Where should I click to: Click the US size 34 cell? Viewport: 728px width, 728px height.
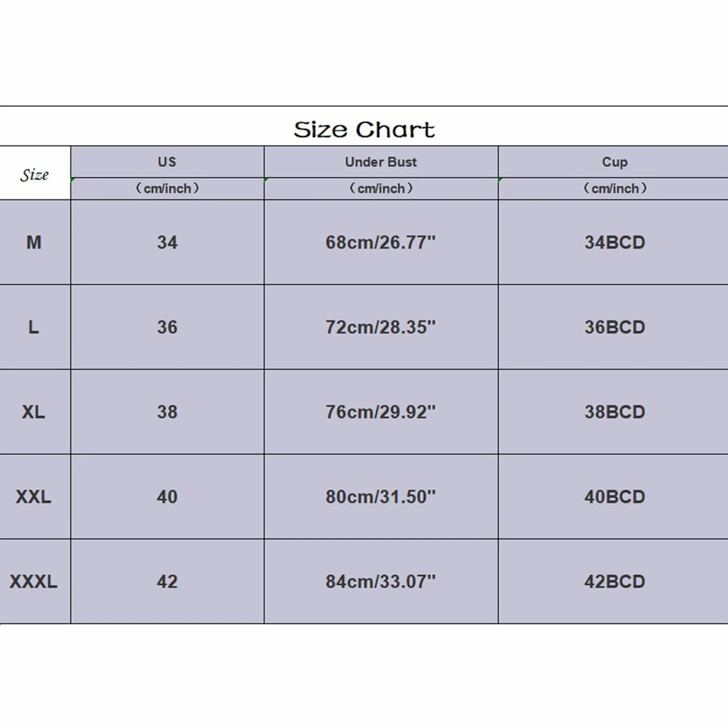[x=167, y=242]
